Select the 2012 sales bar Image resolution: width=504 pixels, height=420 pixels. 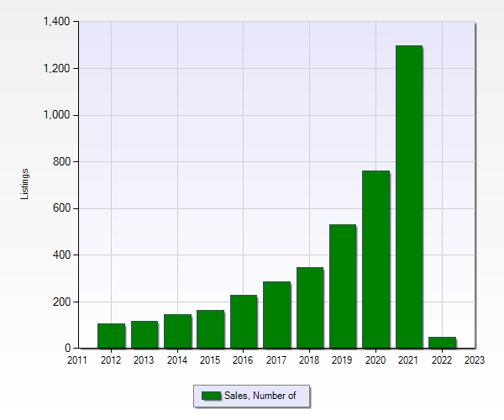click(111, 335)
